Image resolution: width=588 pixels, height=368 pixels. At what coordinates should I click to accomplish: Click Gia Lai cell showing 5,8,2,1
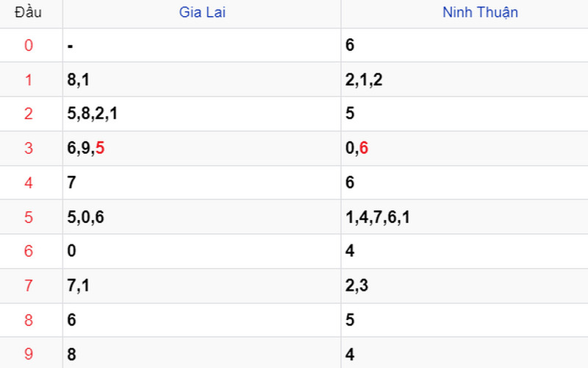pos(91,114)
